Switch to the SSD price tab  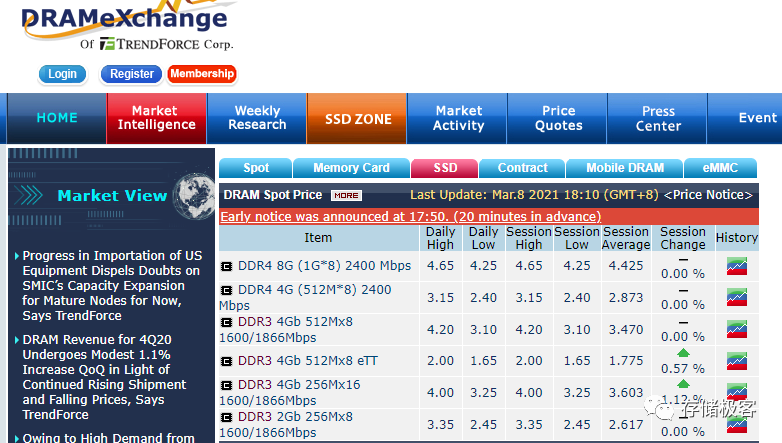click(x=445, y=168)
